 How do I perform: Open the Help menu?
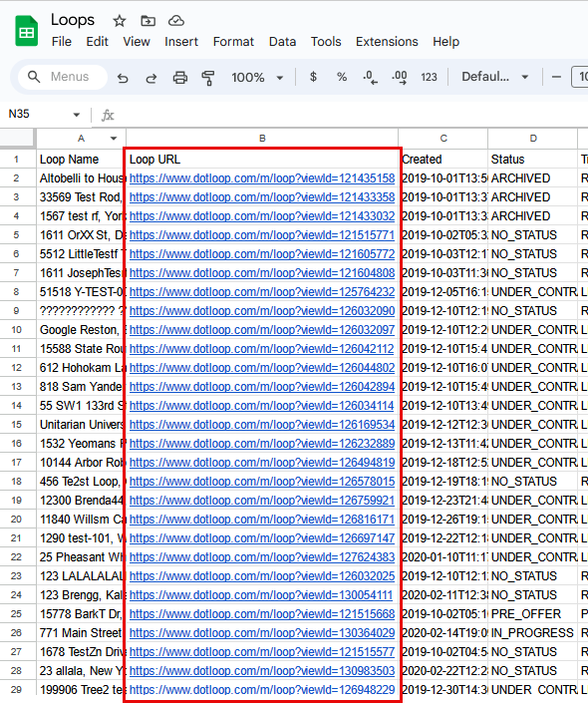445,42
